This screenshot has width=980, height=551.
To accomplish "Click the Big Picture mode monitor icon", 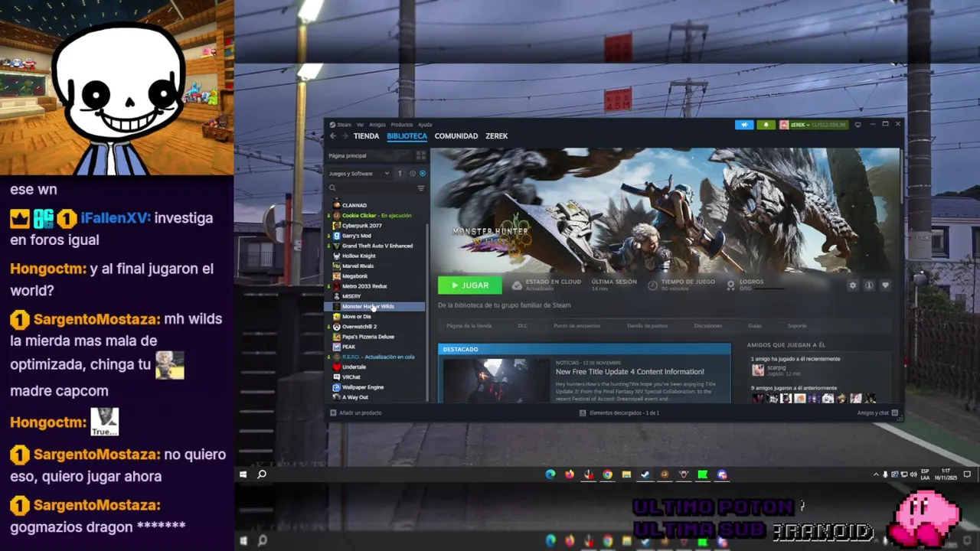I will click(x=858, y=125).
